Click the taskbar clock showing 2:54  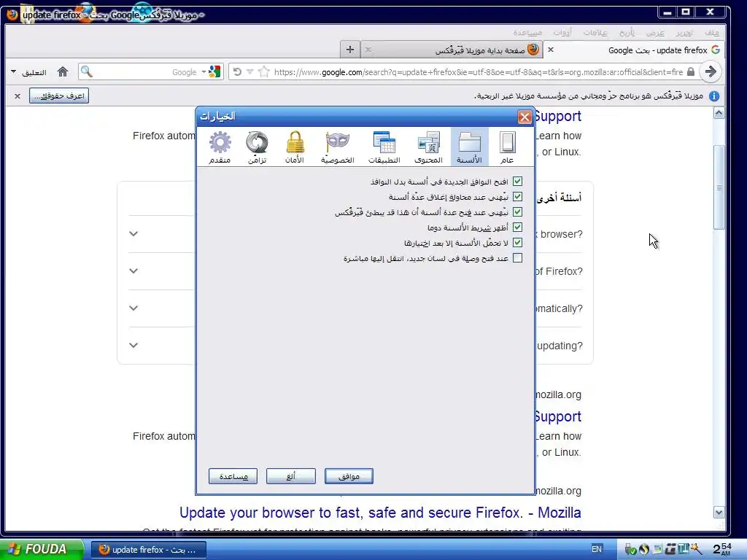pyautogui.click(x=721, y=549)
